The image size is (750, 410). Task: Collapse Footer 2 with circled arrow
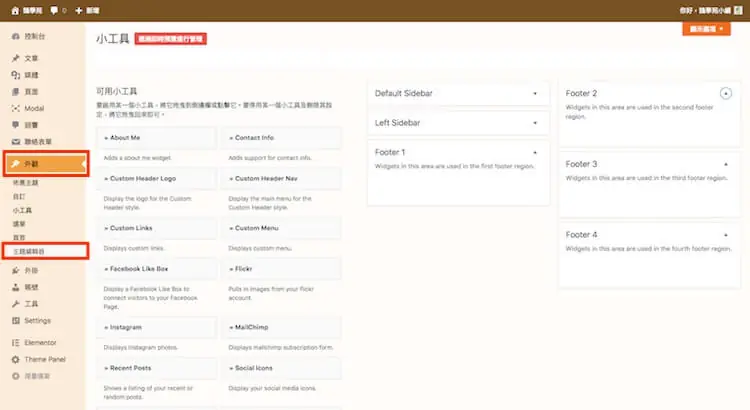point(726,93)
